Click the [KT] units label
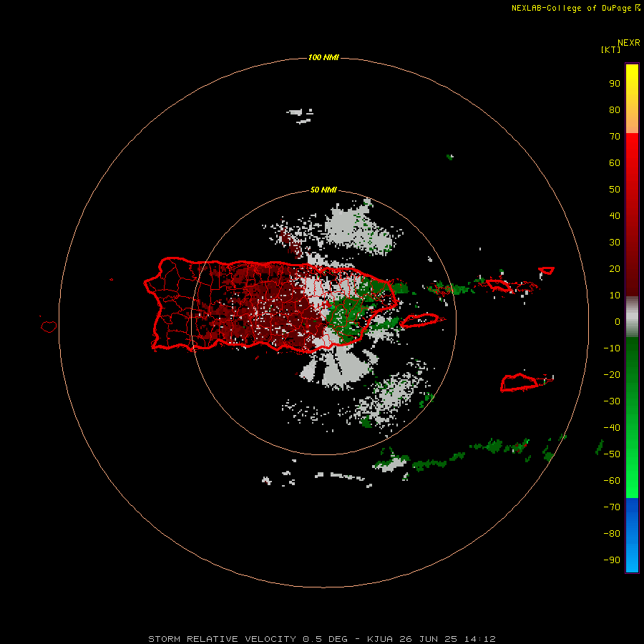The image size is (644, 644). pyautogui.click(x=610, y=49)
